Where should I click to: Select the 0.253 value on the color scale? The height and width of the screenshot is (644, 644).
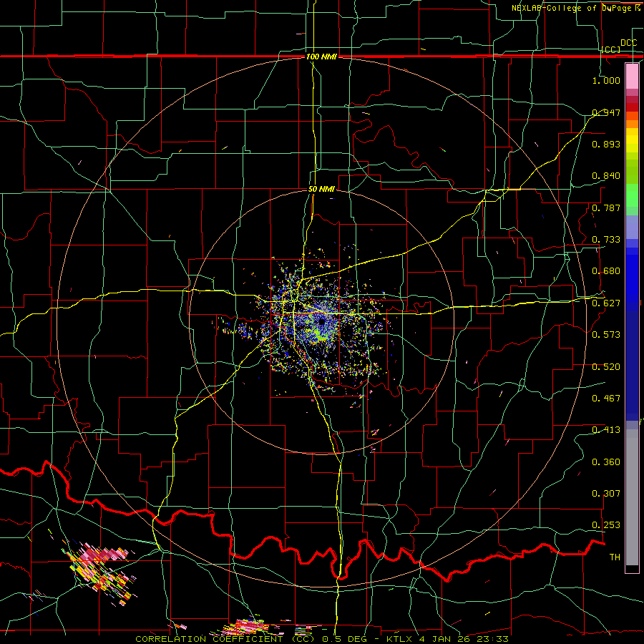pos(606,525)
